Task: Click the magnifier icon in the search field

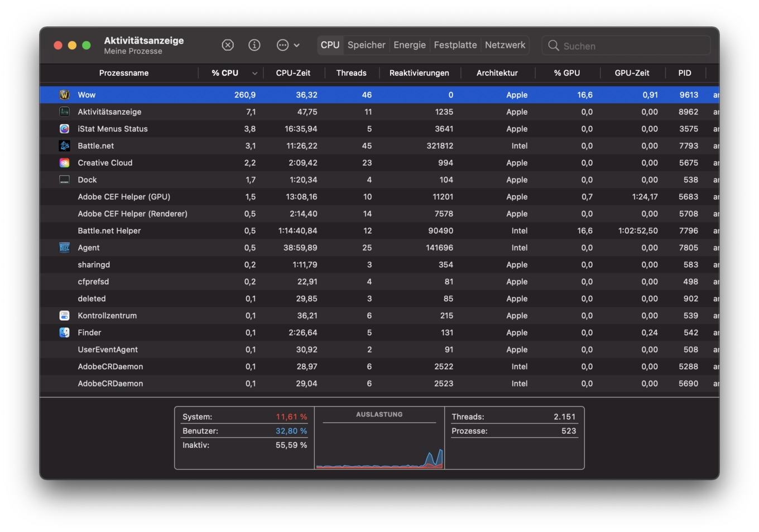Action: [x=554, y=46]
